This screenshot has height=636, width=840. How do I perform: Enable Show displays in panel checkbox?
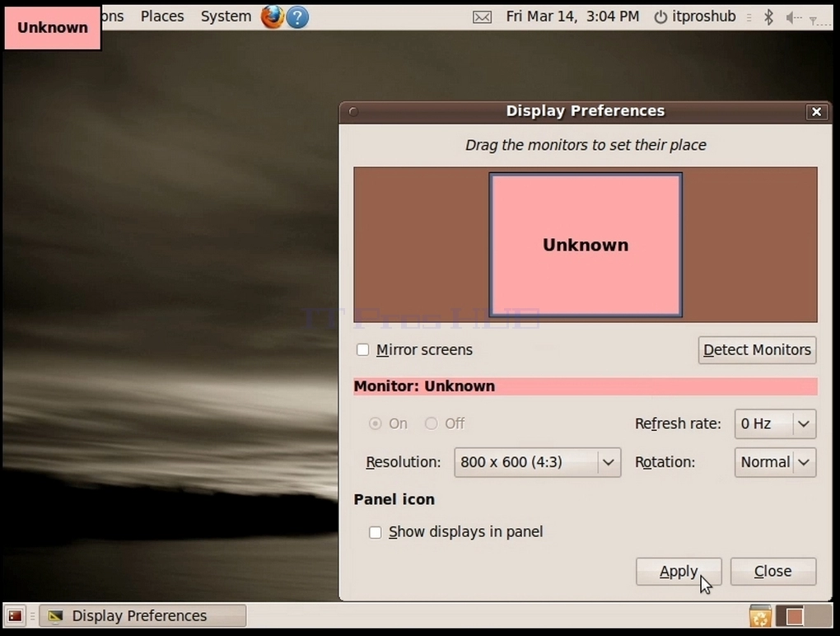coord(376,532)
